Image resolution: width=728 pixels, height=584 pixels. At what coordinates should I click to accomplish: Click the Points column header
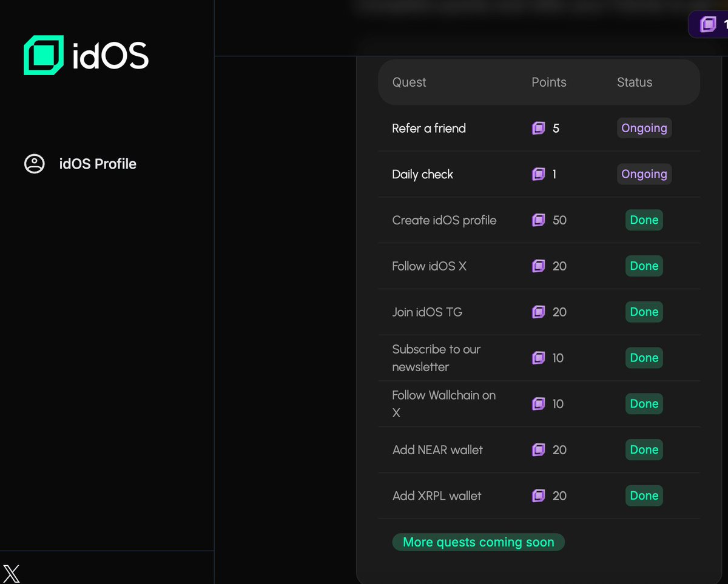[549, 82]
